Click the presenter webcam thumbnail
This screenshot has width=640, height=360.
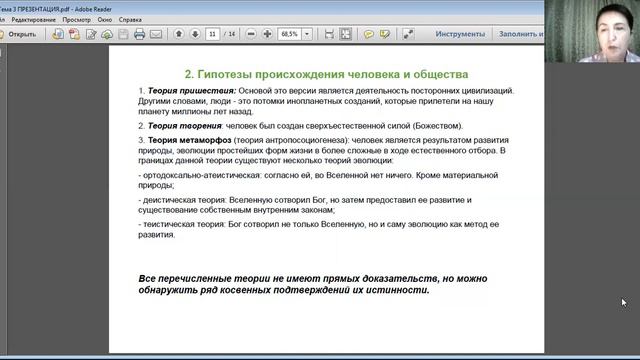point(592,31)
